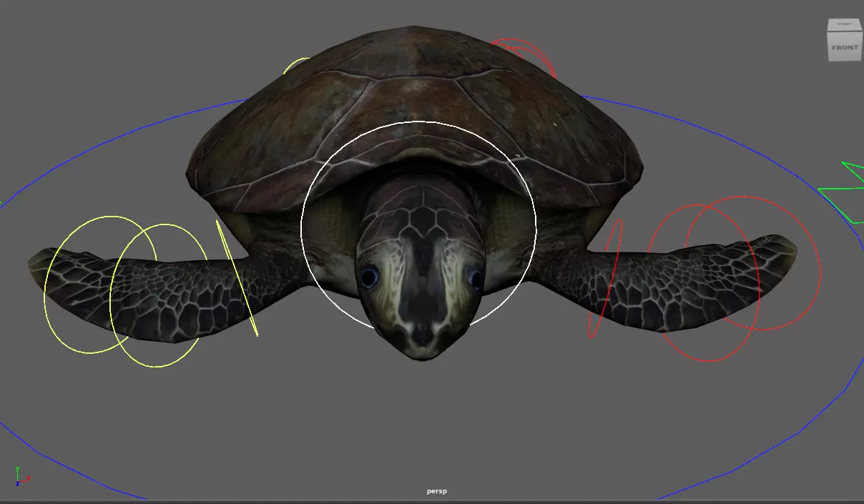Select the narrow yellow shoulder control ellipse
This screenshot has height=504, width=864.
pos(236,277)
